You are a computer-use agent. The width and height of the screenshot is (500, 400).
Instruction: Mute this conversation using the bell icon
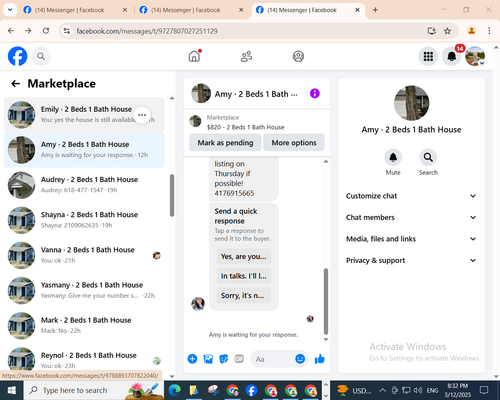[x=393, y=157]
